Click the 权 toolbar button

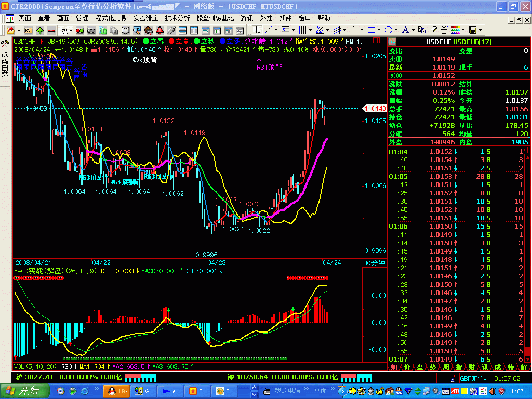point(64,30)
